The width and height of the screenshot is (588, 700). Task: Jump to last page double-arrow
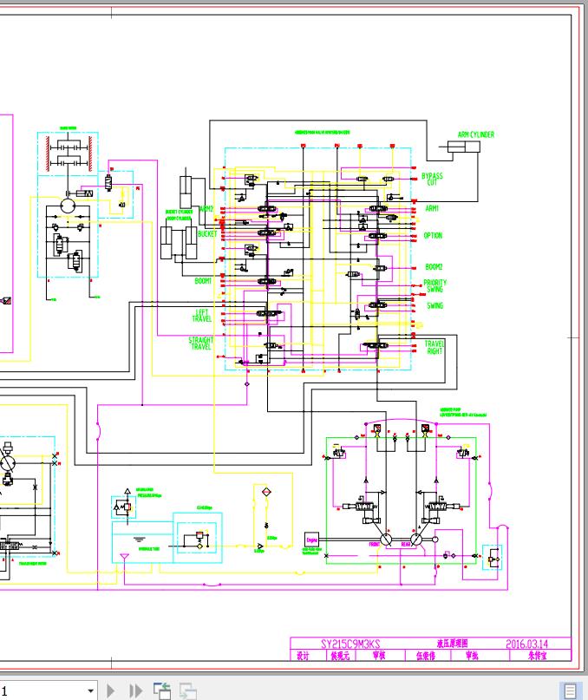tap(136, 690)
